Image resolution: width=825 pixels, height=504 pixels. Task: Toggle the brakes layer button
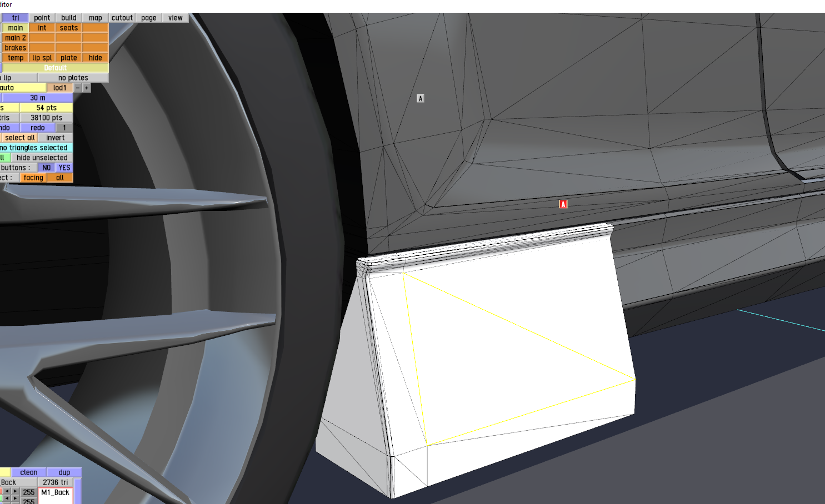[x=16, y=48]
